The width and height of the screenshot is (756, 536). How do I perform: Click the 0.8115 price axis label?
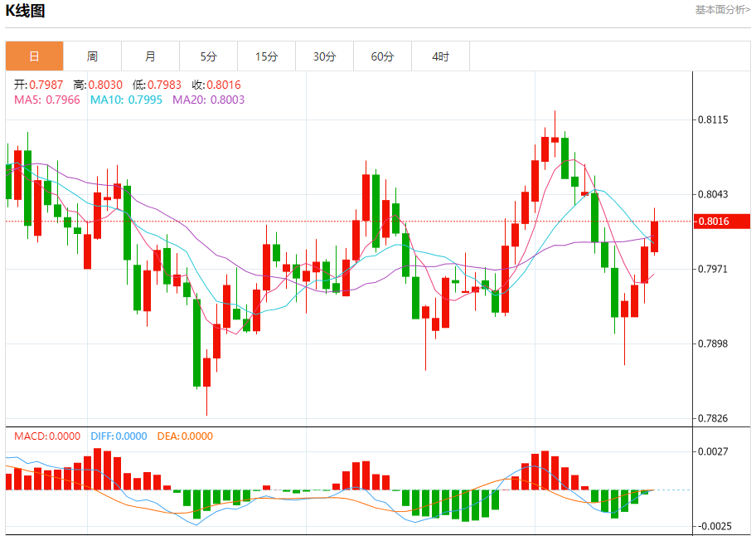point(713,119)
